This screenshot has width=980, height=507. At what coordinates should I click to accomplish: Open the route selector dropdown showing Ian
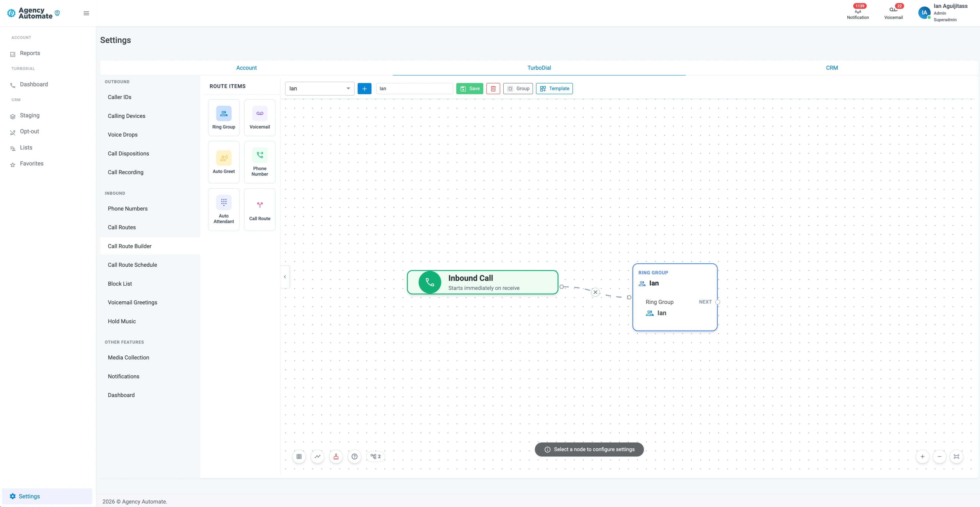coord(320,89)
